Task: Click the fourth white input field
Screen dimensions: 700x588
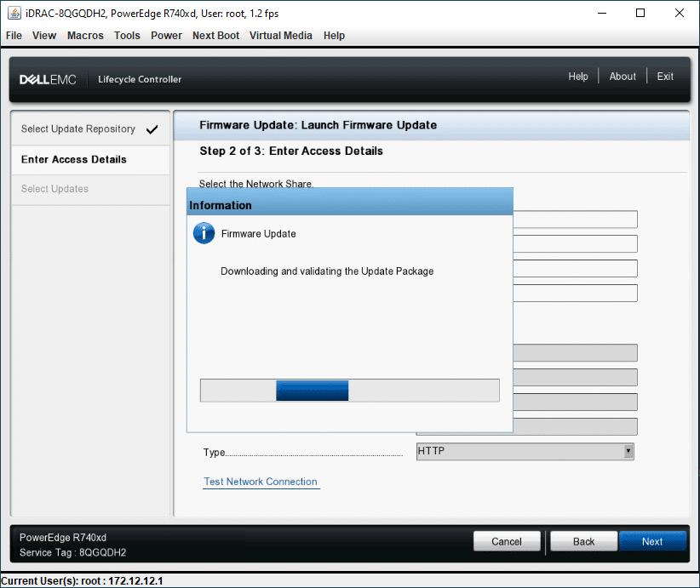Action: (575, 293)
